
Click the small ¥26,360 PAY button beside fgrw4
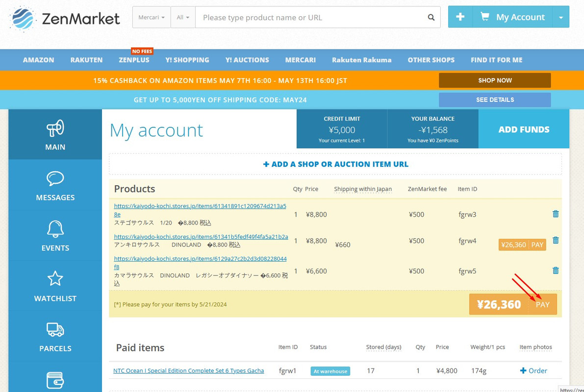pyautogui.click(x=522, y=245)
